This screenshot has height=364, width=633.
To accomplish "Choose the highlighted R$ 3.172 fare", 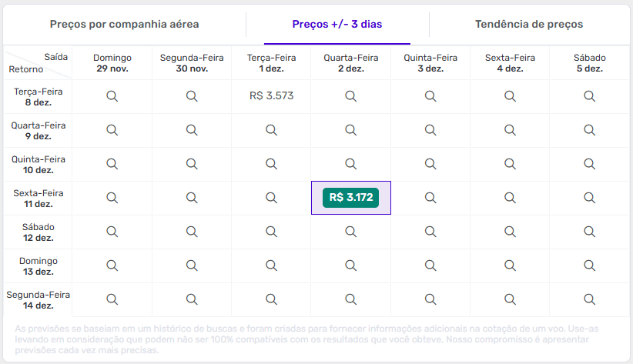I will coord(350,198).
